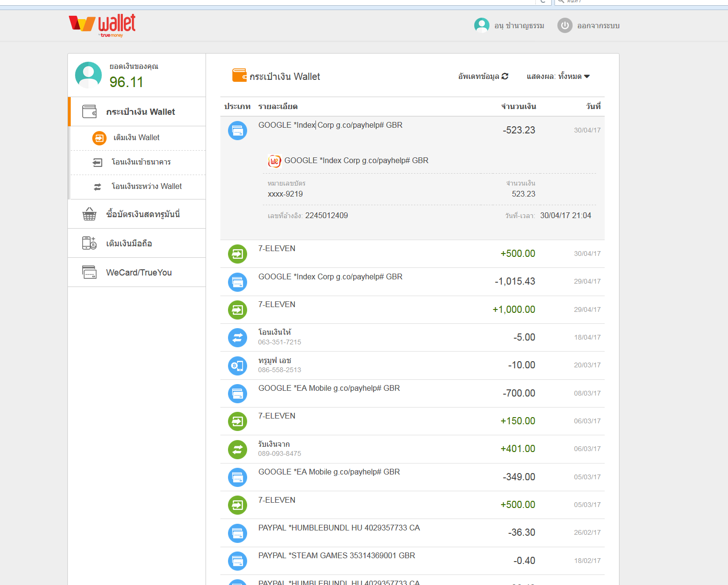This screenshot has height=585, width=728.
Task: Click the mobile top-up phone icon
Action: coord(89,243)
